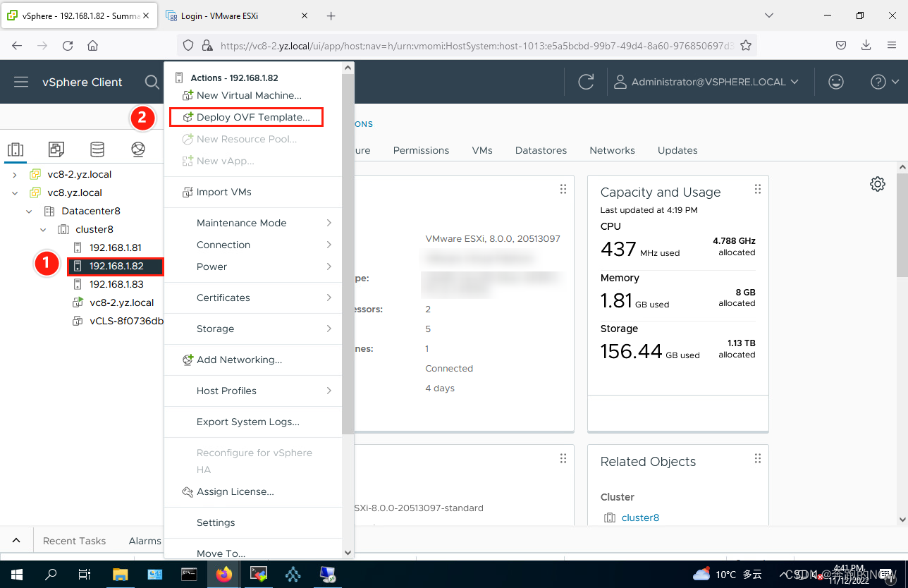908x588 pixels.
Task: List all tabs with dropdown arrow
Action: (x=769, y=16)
